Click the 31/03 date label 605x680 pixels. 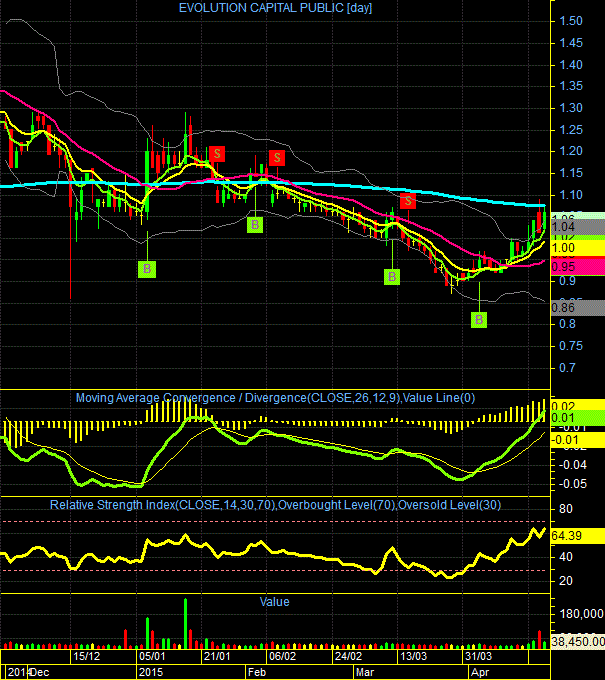478,656
